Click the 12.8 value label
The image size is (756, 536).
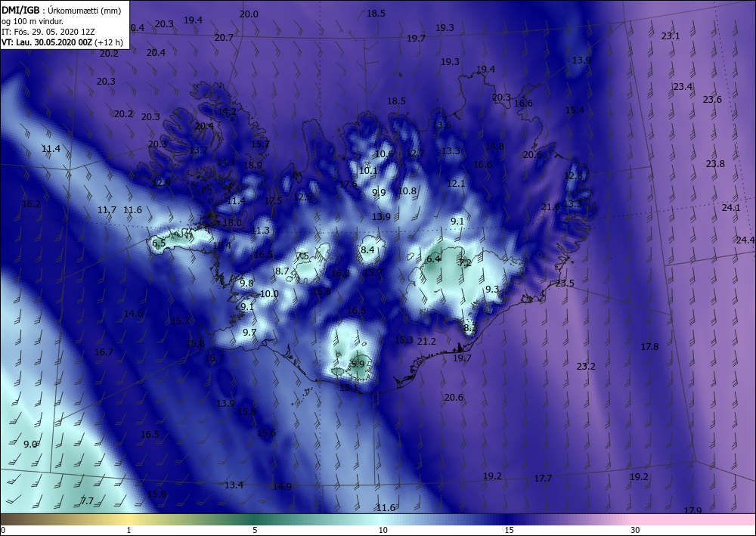(x=573, y=176)
